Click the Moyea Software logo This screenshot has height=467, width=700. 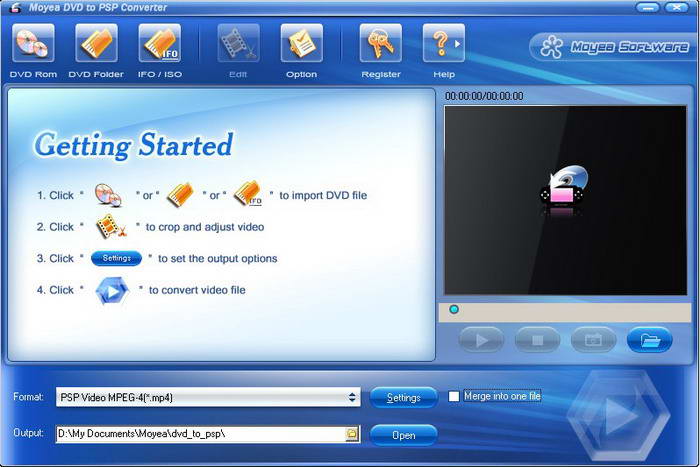(x=613, y=47)
